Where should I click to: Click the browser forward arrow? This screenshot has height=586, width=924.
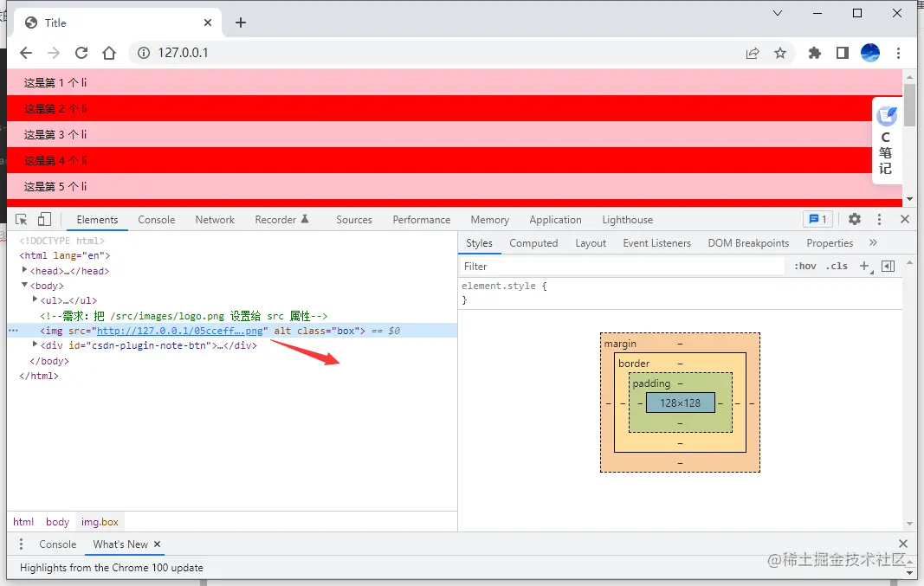coord(54,53)
